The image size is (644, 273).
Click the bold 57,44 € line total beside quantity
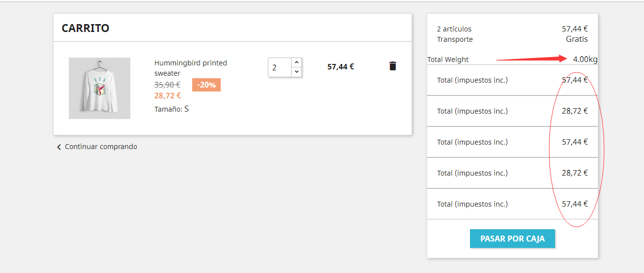341,66
